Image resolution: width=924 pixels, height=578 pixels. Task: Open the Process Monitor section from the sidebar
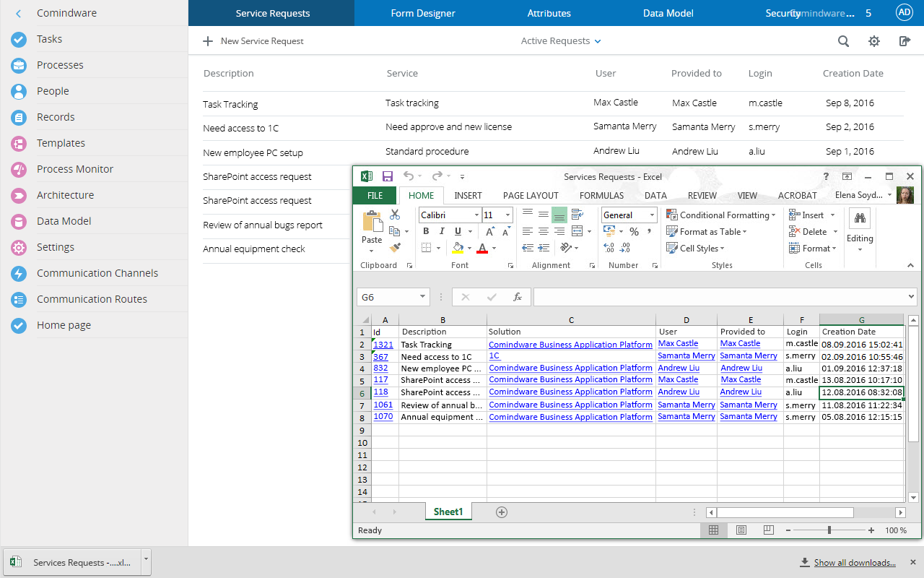click(76, 169)
